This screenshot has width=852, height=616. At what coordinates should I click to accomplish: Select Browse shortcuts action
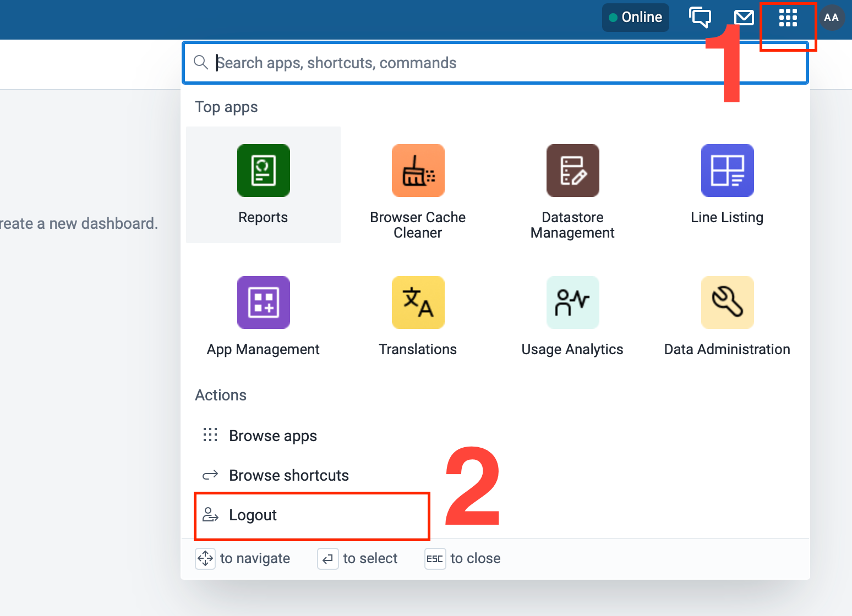coord(288,475)
